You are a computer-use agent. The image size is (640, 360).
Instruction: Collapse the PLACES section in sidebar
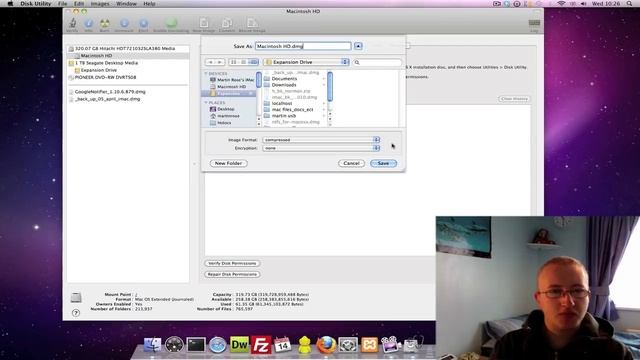tap(206, 102)
